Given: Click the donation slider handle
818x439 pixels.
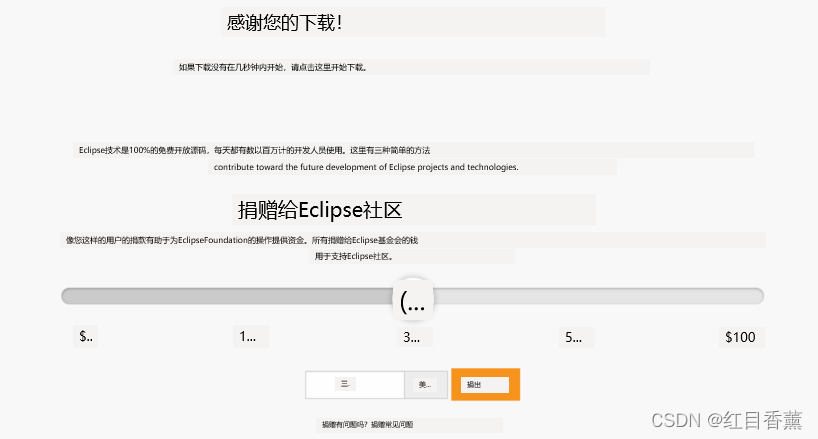Looking at the screenshot, I should tap(413, 298).
